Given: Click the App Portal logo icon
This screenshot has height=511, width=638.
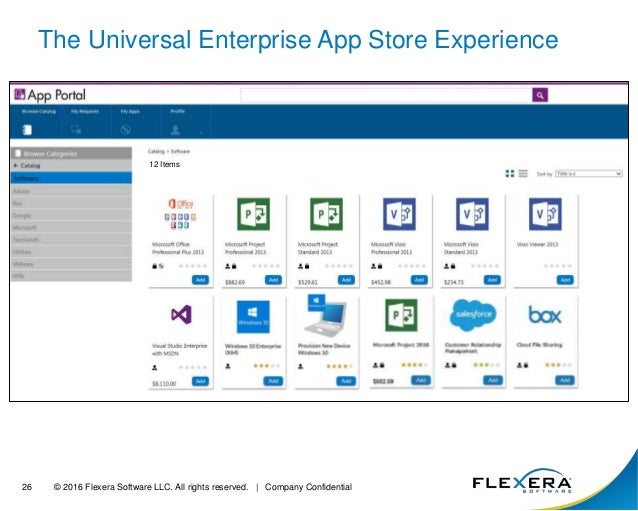Looking at the screenshot, I should [20, 94].
